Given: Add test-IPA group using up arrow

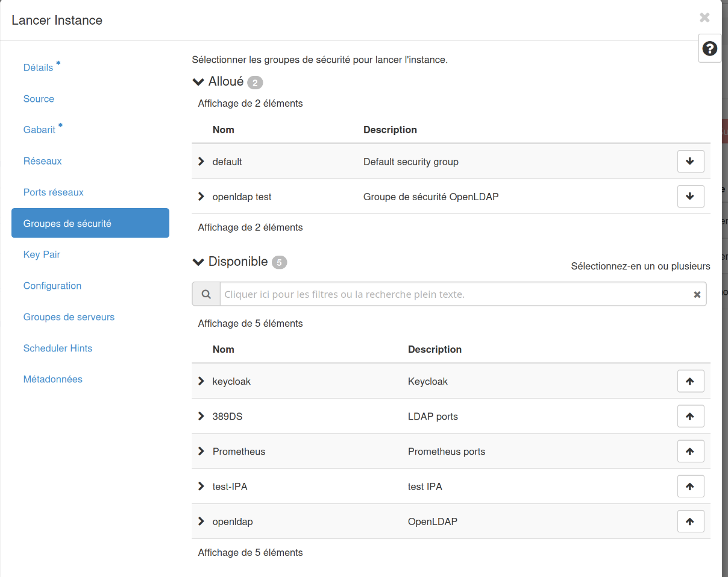Looking at the screenshot, I should [691, 486].
